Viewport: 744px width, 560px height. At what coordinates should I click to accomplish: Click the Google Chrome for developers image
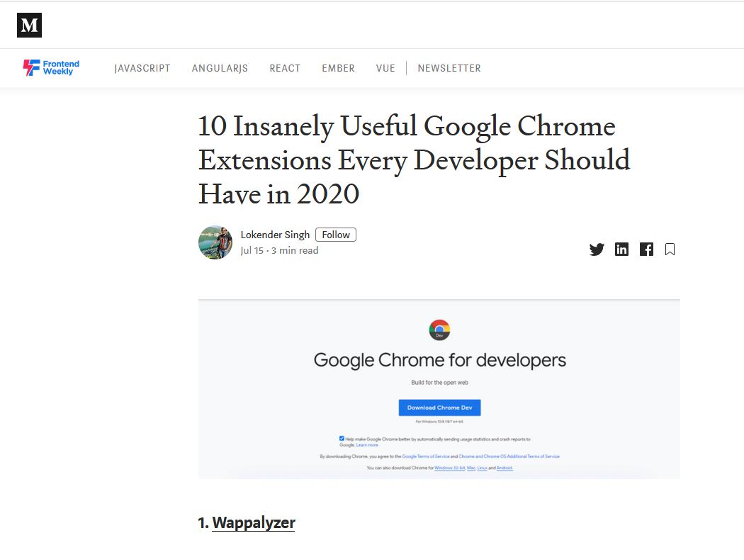pos(439,389)
